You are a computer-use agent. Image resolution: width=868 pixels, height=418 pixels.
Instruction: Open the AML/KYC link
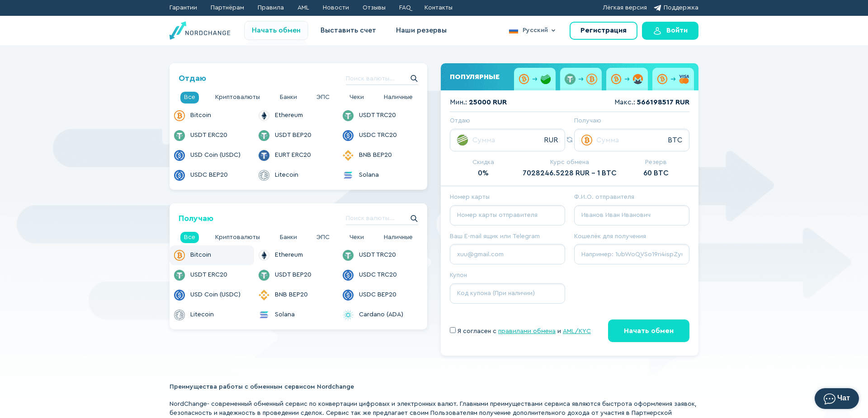point(576,331)
